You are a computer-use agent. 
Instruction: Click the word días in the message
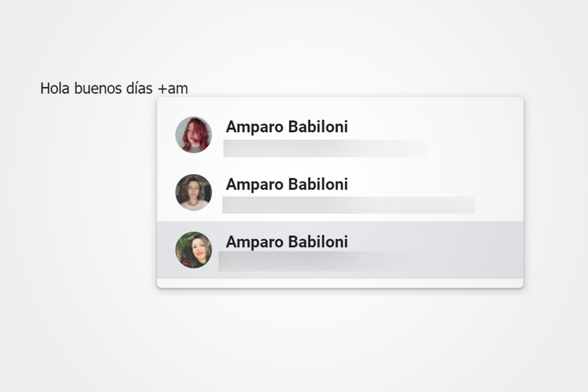(x=140, y=88)
